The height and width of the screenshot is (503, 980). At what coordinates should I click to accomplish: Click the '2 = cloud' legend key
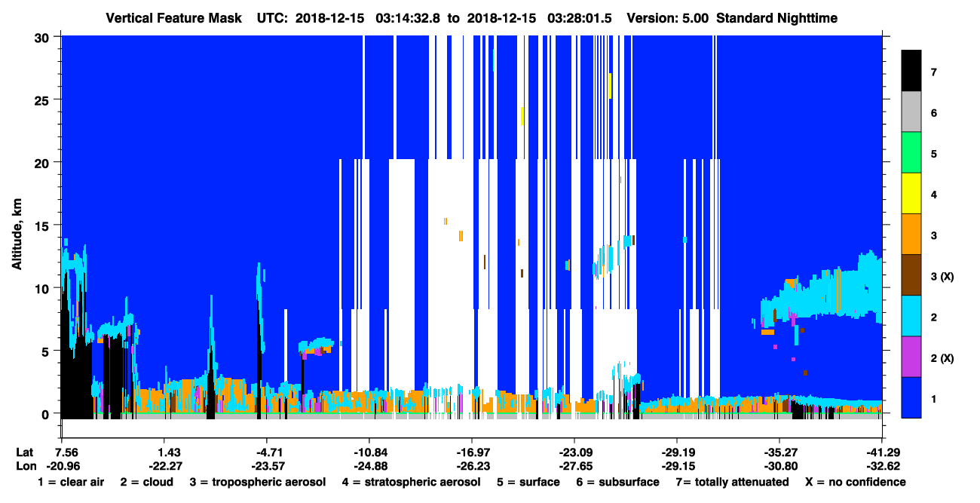(x=146, y=482)
